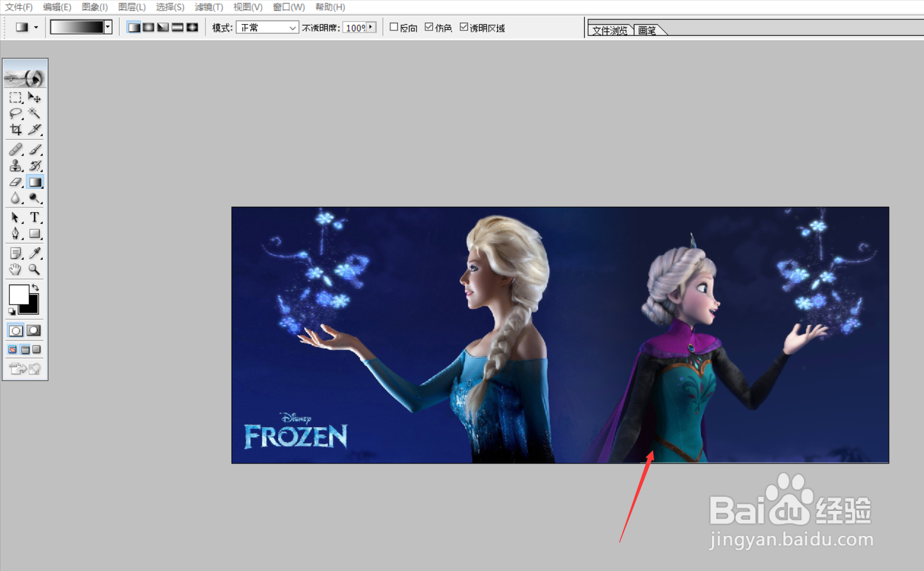The image size is (924, 571).
Task: Select the Healing Brush tool
Action: tap(16, 150)
